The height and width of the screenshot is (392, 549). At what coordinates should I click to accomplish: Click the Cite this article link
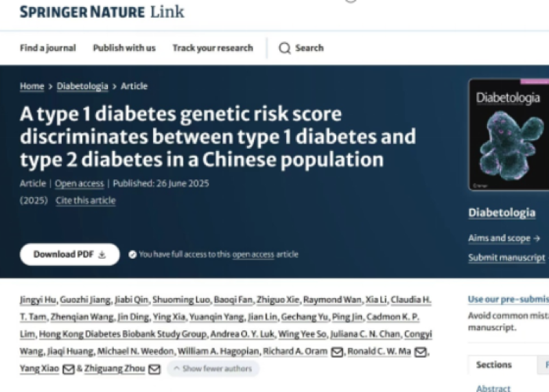coord(85,200)
